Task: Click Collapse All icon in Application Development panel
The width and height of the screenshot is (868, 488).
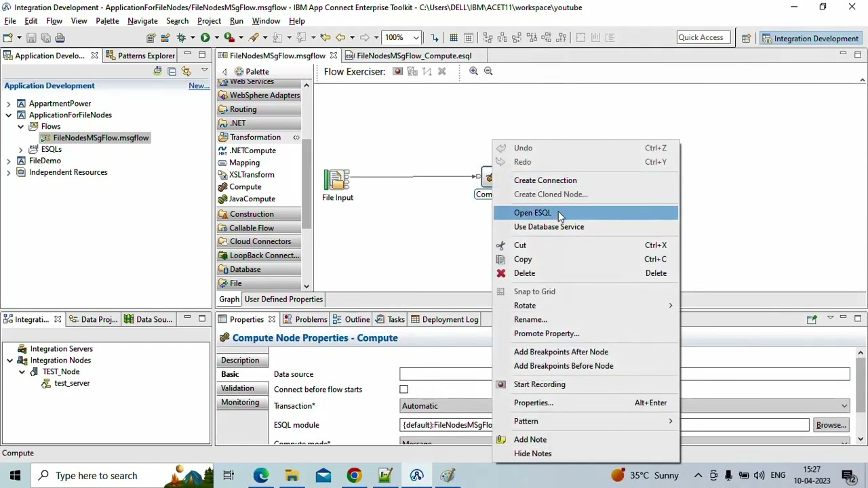Action: pos(172,71)
